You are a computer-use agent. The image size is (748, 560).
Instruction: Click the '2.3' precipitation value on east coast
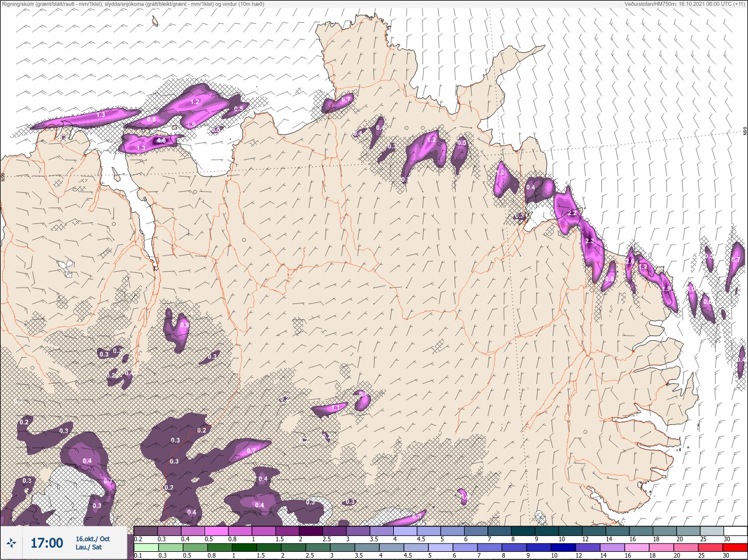point(589,241)
